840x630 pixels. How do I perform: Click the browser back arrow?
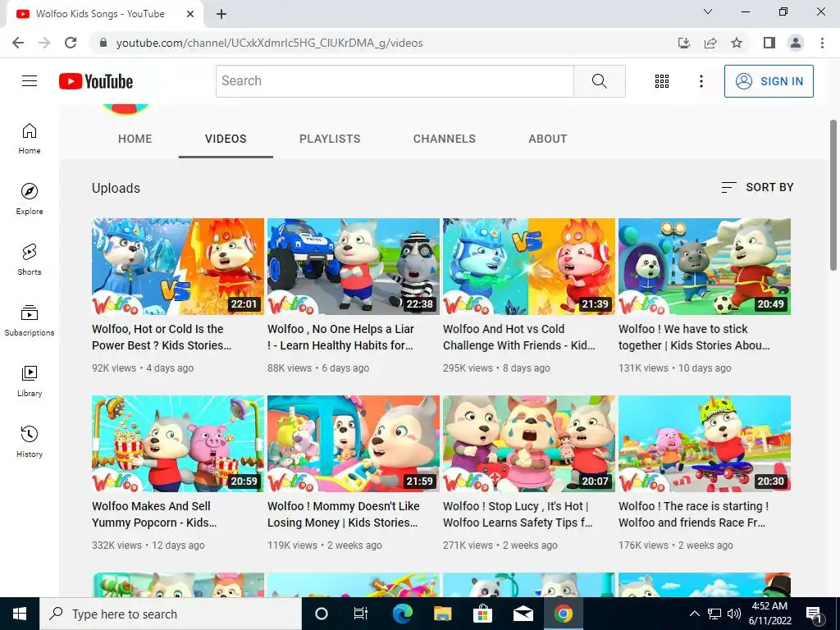[x=18, y=43]
